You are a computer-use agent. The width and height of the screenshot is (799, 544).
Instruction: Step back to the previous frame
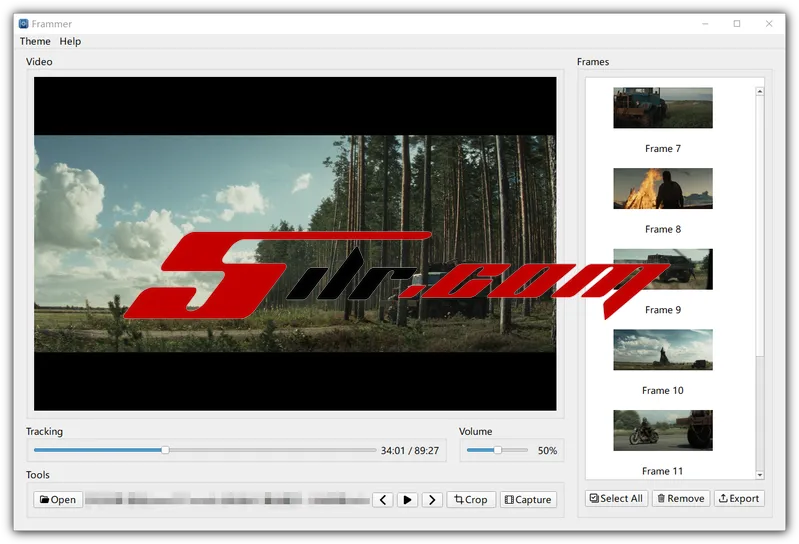point(382,500)
